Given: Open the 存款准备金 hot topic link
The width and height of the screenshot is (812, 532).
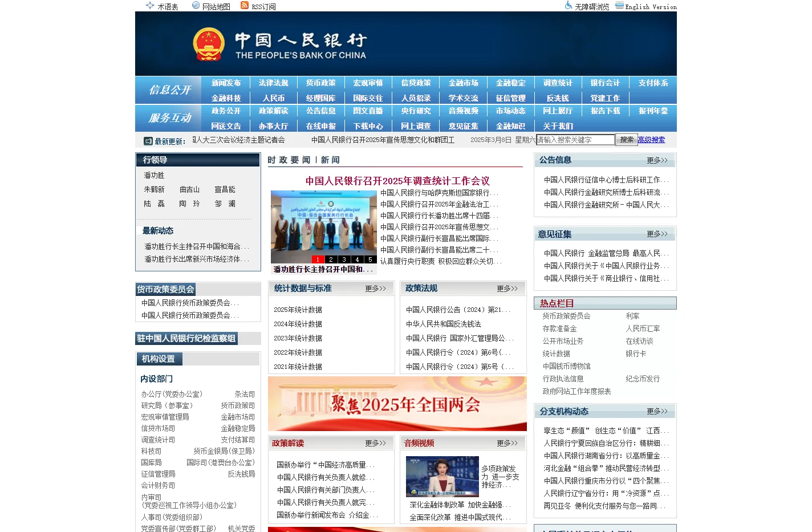Looking at the screenshot, I should point(559,328).
